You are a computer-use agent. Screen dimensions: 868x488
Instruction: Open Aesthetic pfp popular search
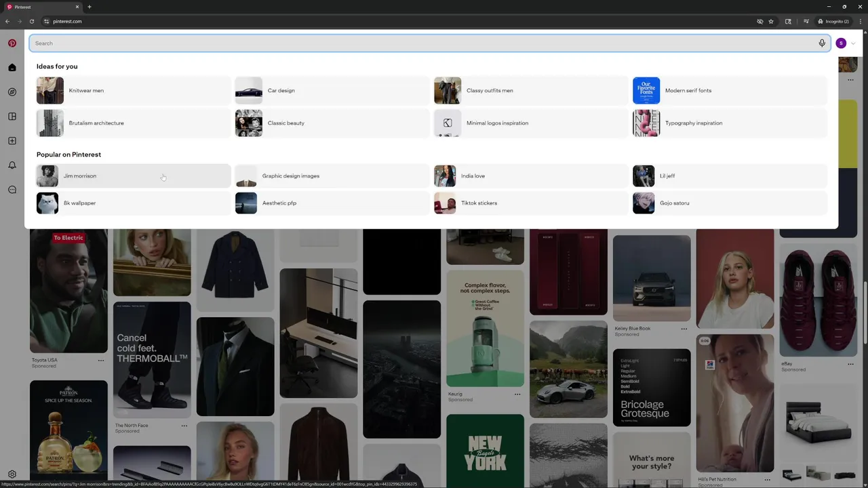pyautogui.click(x=332, y=203)
